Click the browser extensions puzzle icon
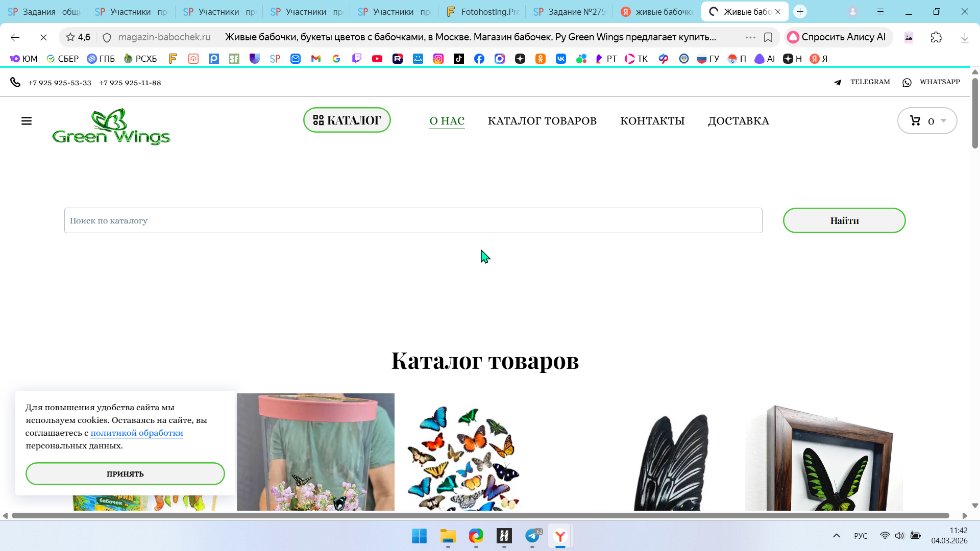Image resolution: width=980 pixels, height=551 pixels. pyautogui.click(x=936, y=37)
